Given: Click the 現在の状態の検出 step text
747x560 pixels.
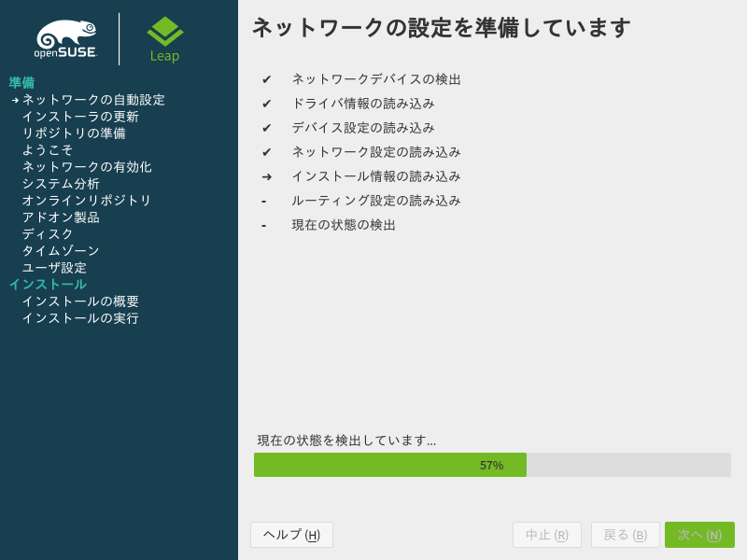Looking at the screenshot, I should click(x=344, y=225).
